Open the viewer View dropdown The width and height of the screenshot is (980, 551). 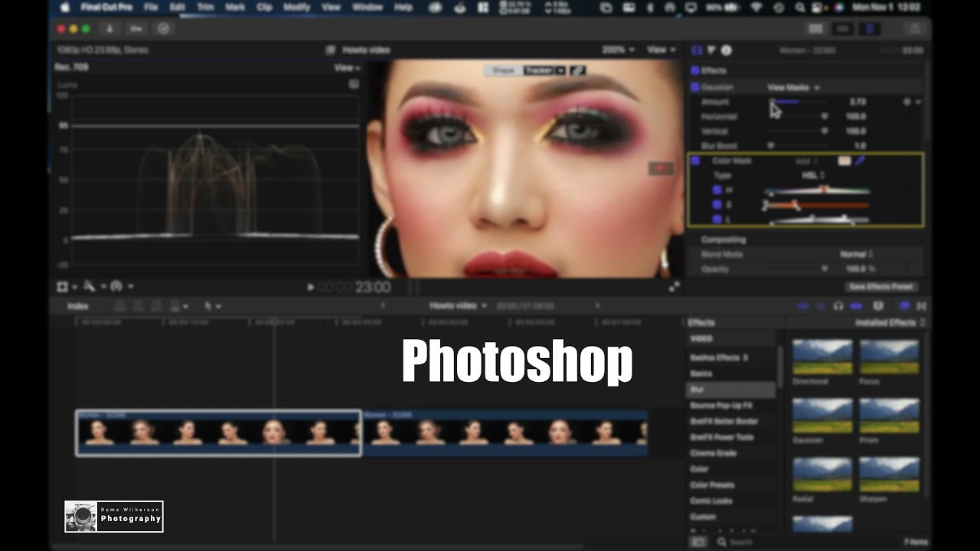click(x=661, y=50)
